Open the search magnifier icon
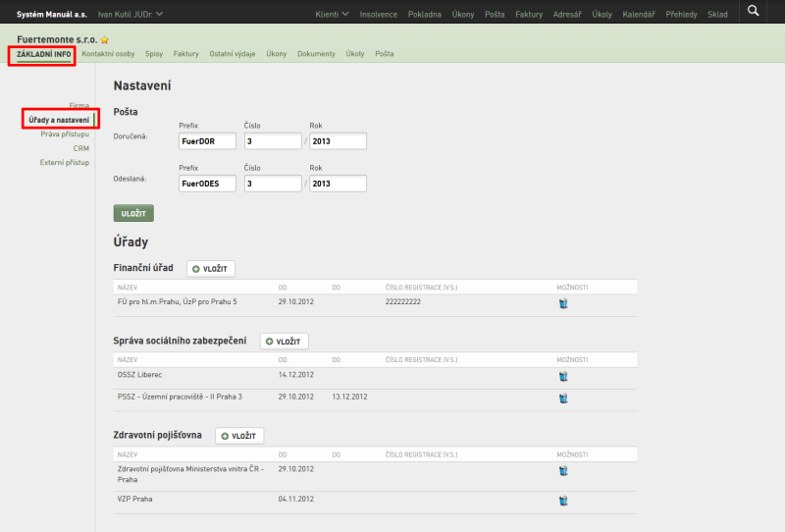 (753, 11)
